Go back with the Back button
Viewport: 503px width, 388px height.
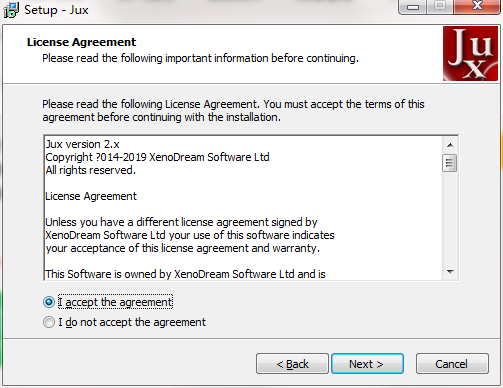point(292,364)
